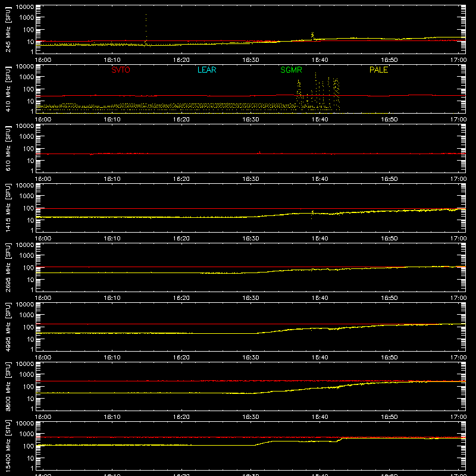The image size is (476, 476).
Task: Click the 1000 tick of 4995 MHz plot
Action: [27, 315]
